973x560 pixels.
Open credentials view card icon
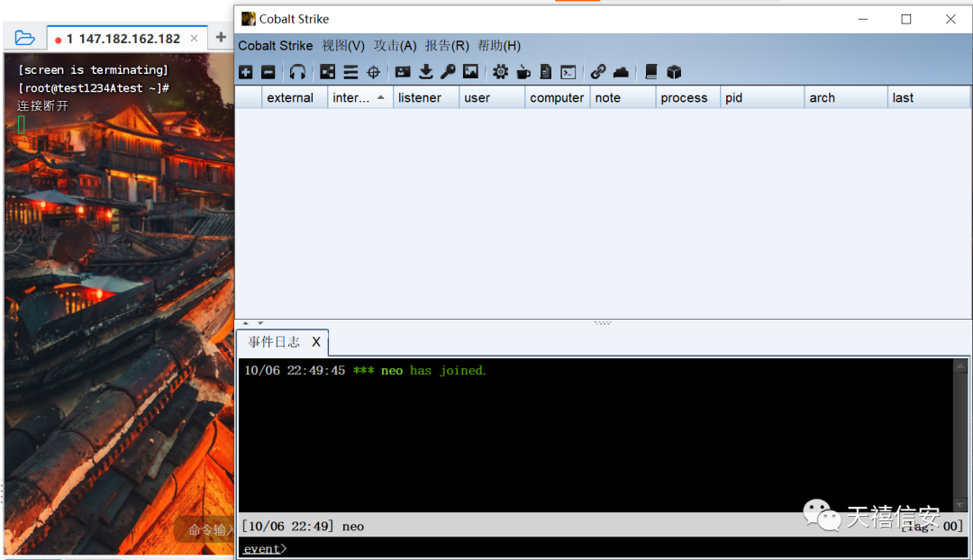403,72
